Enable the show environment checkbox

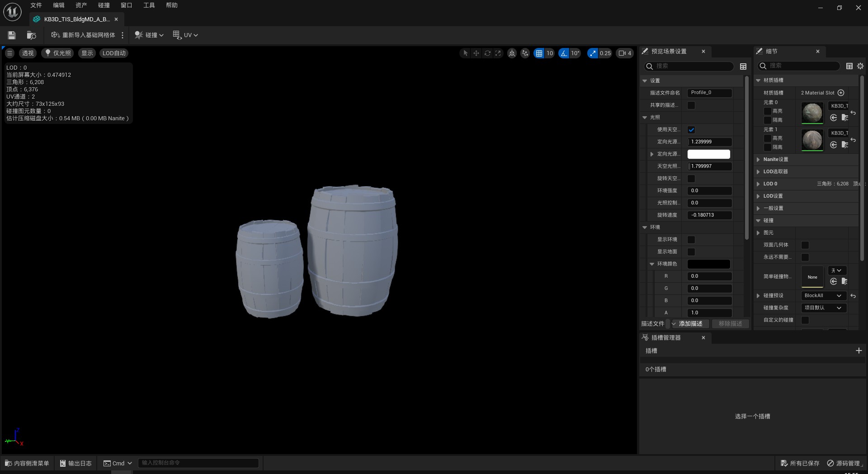pyautogui.click(x=691, y=240)
